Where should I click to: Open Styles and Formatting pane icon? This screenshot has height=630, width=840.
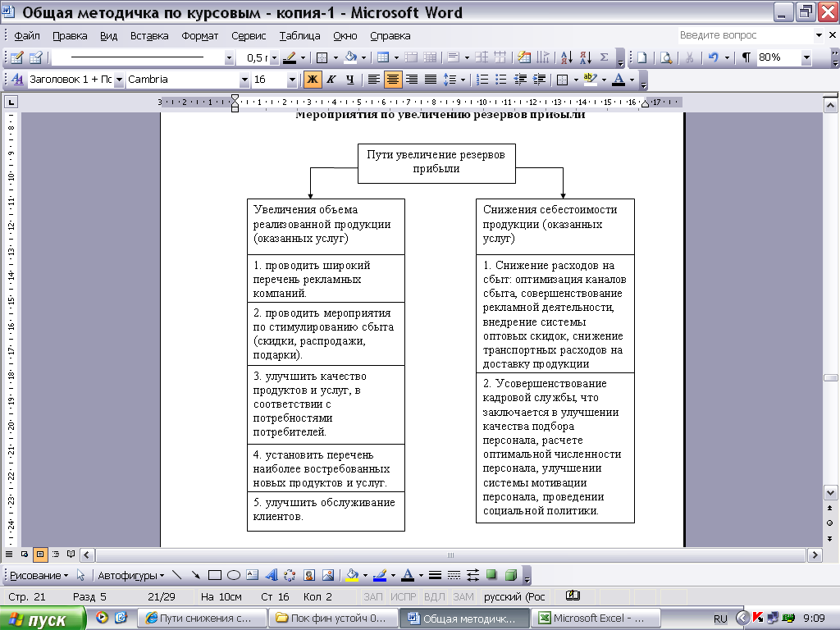click(17, 80)
